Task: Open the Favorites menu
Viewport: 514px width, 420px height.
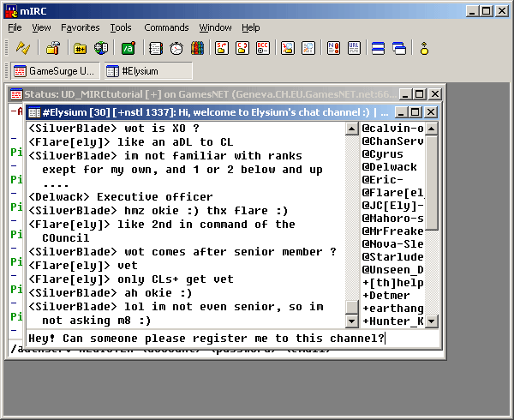Action: (81, 27)
